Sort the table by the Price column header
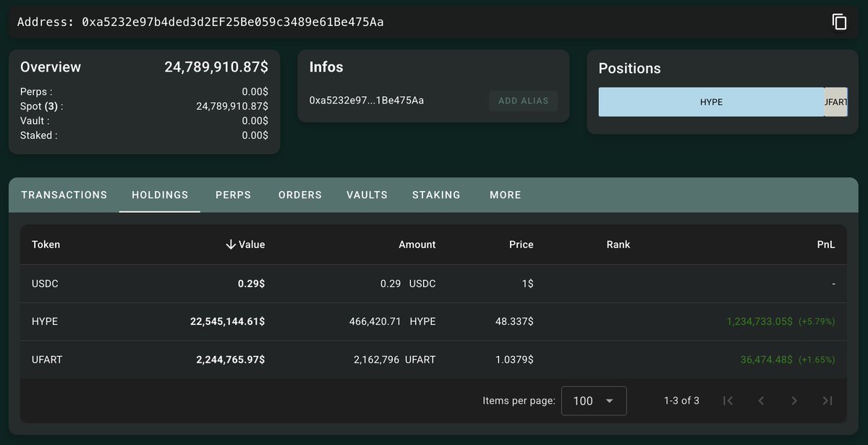 click(x=522, y=245)
